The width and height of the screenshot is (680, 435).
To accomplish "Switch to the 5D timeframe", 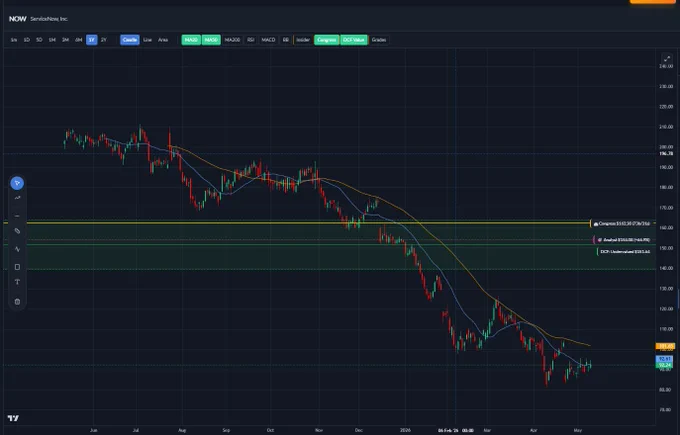I will (x=39, y=40).
